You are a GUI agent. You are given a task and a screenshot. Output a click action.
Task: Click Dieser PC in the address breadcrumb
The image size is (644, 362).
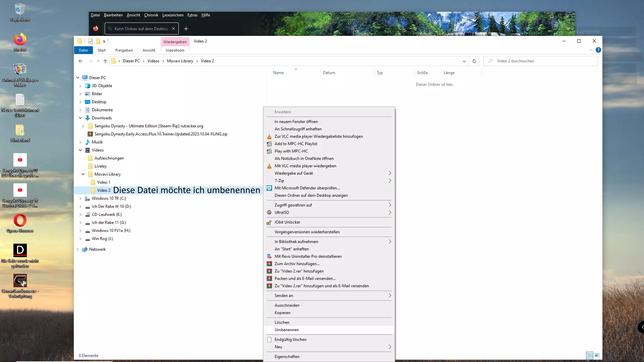pos(131,61)
